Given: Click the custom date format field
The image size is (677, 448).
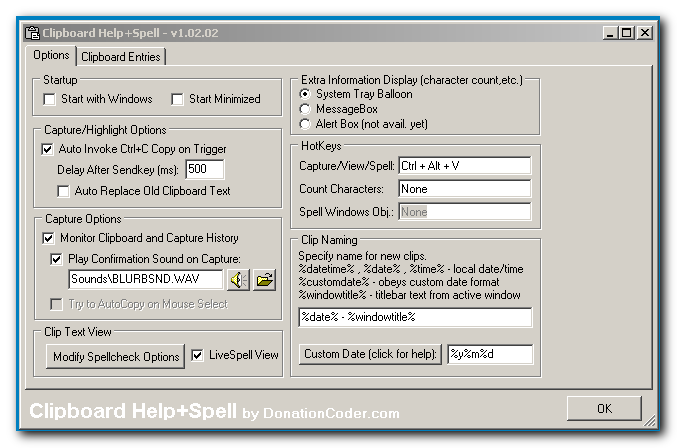Looking at the screenshot, I should [490, 354].
